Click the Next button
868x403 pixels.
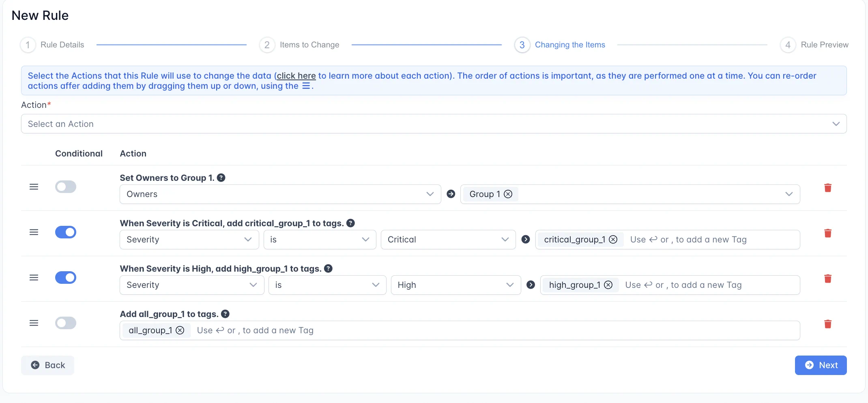[x=820, y=365]
